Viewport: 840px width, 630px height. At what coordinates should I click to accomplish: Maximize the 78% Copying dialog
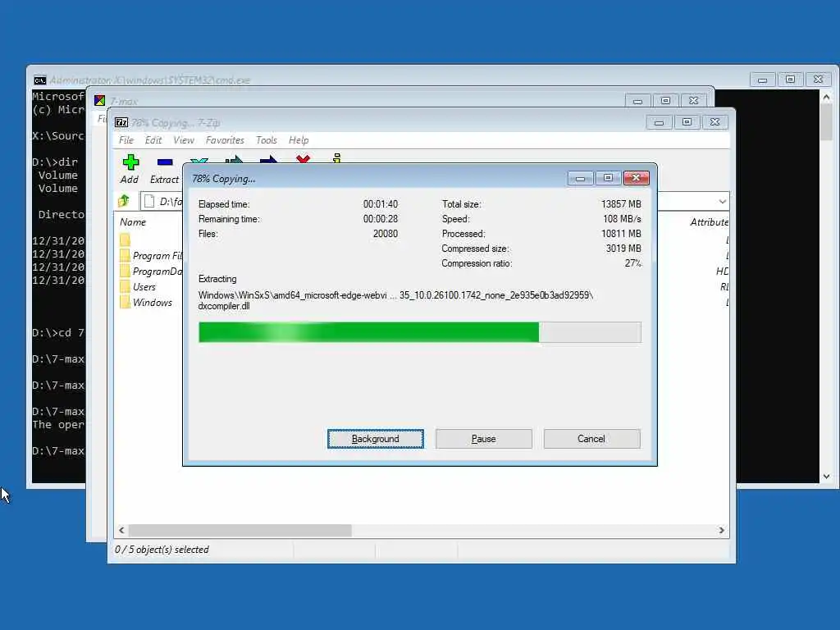(x=608, y=178)
